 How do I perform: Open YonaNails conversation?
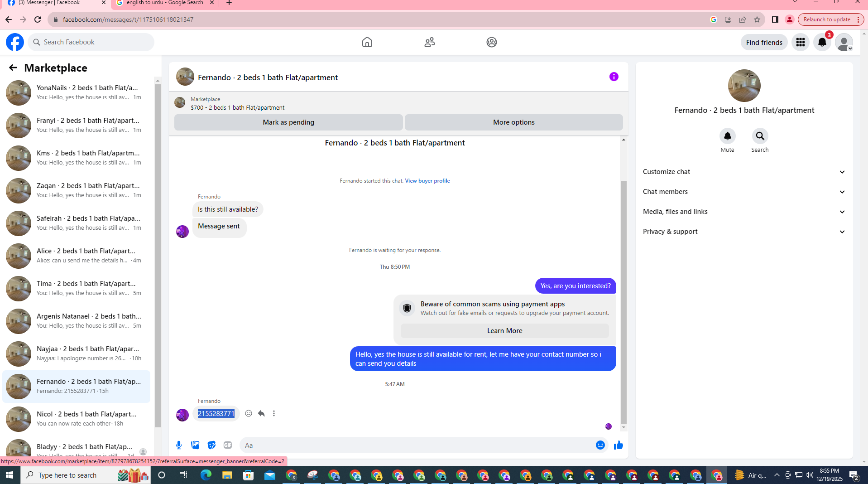point(76,92)
